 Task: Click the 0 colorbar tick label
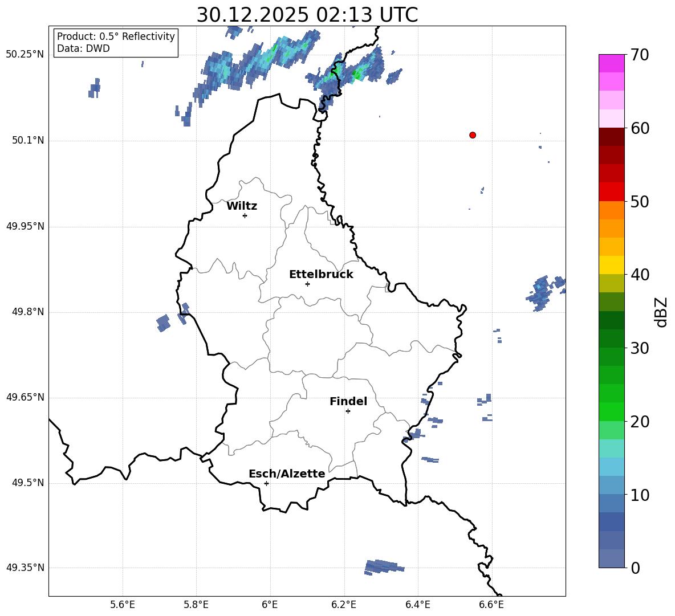point(635,568)
